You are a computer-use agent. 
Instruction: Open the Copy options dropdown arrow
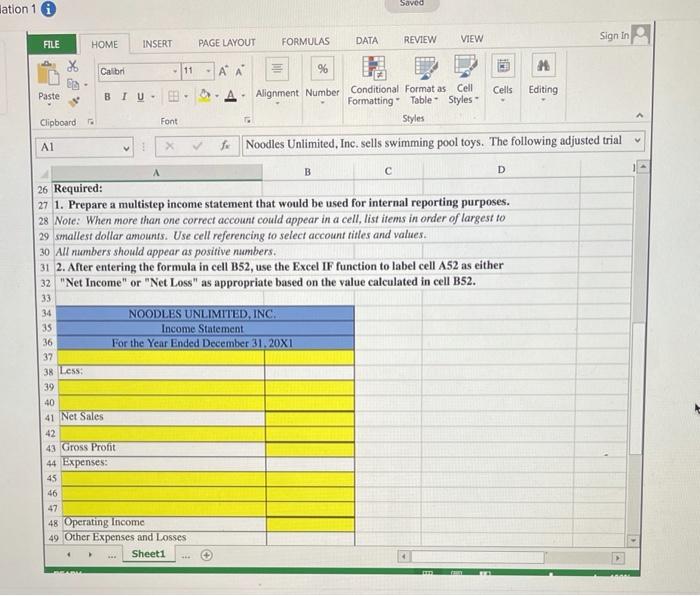(86, 84)
